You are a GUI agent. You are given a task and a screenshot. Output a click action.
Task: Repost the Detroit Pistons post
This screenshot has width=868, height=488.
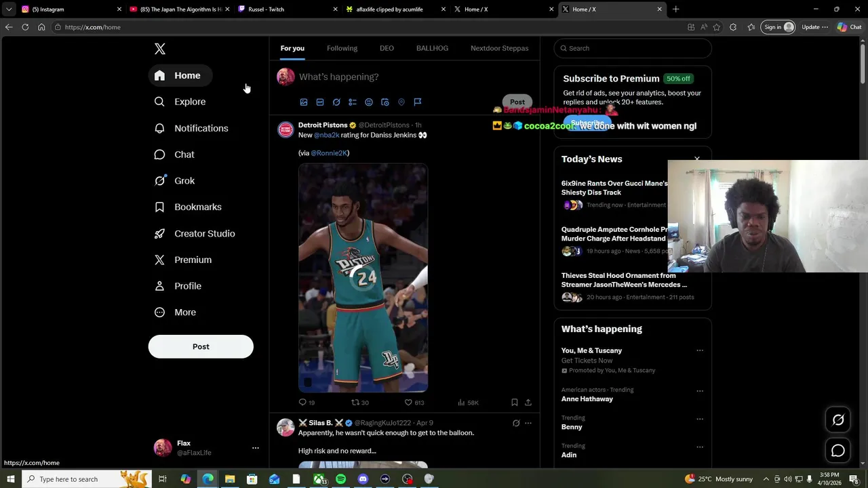[x=359, y=403]
